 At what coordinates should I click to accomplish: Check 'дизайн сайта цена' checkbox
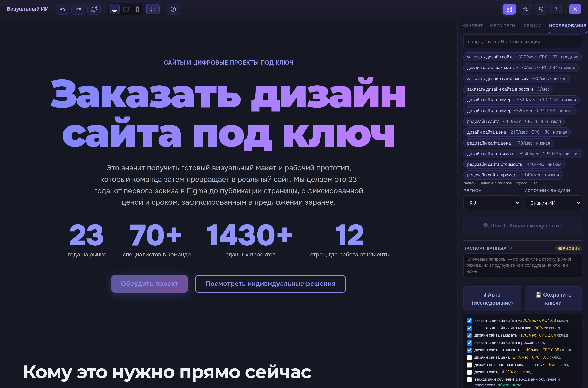coord(469,358)
